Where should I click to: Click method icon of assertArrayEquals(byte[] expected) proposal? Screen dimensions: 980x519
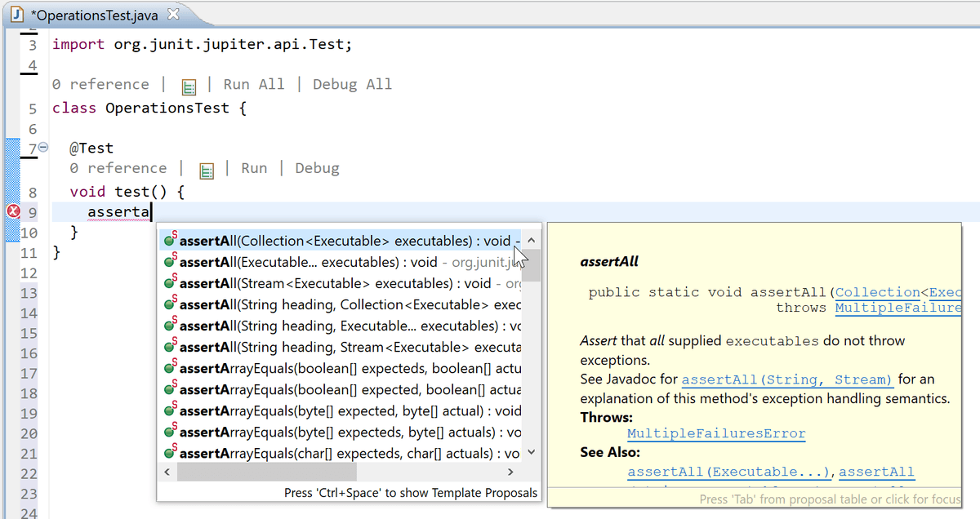coord(170,410)
